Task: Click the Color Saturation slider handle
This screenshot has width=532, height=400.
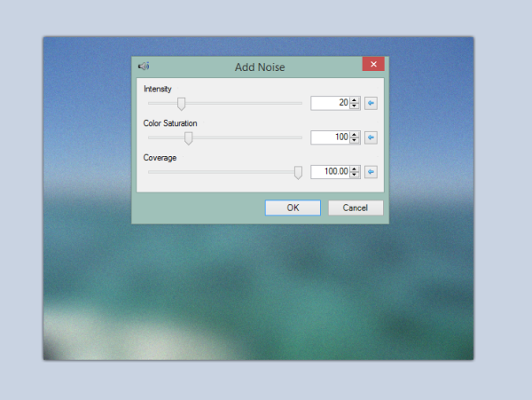Action: pyautogui.click(x=188, y=138)
